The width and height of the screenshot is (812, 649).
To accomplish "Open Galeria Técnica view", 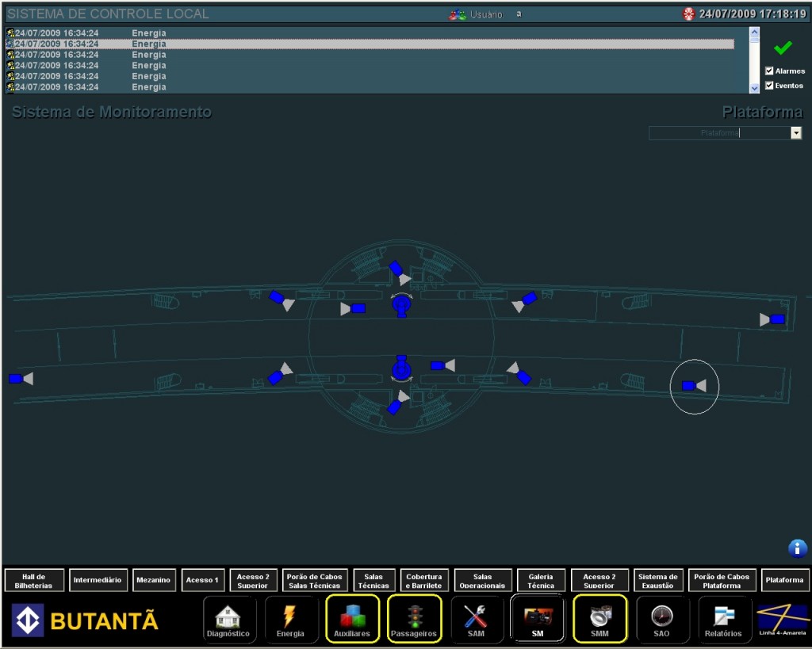I will coord(541,580).
